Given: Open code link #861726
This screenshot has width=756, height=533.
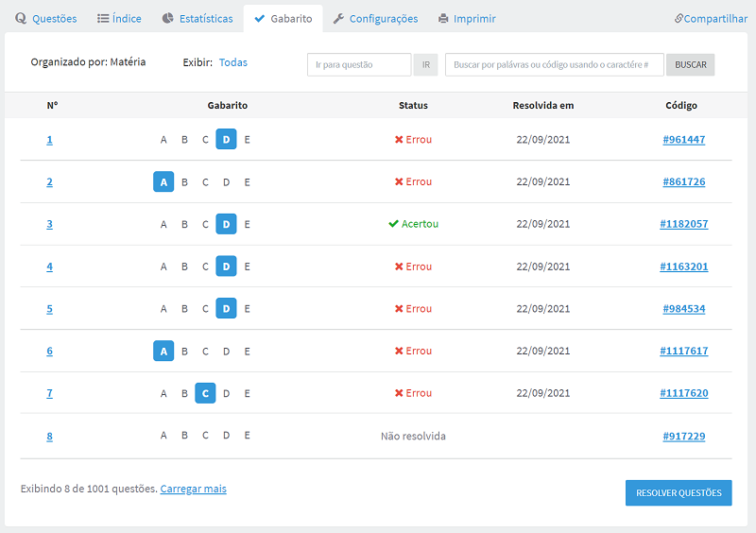Looking at the screenshot, I should (x=683, y=181).
